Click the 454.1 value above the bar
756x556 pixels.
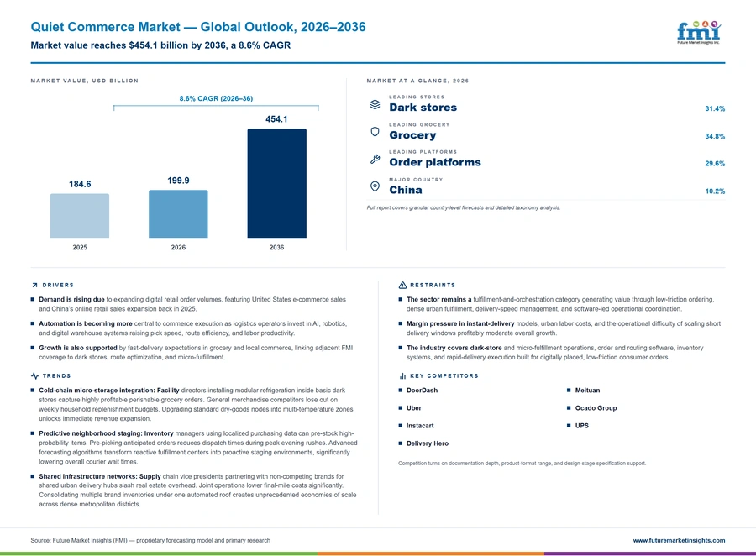click(x=276, y=119)
